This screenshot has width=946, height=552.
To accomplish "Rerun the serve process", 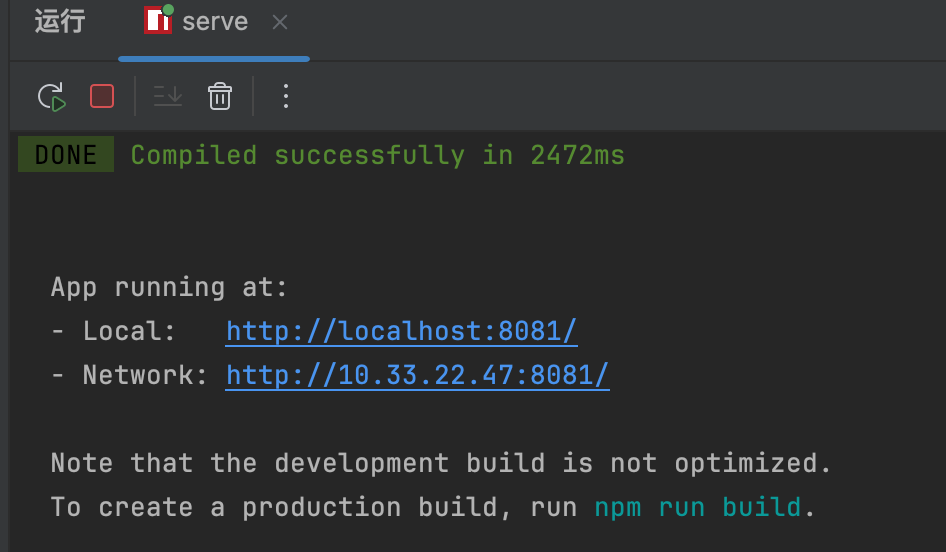I will click(x=51, y=96).
